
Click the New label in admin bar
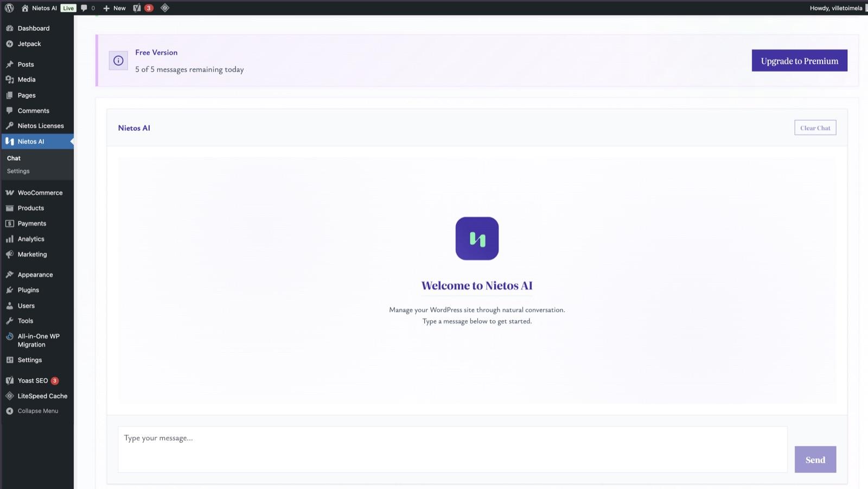pos(119,8)
